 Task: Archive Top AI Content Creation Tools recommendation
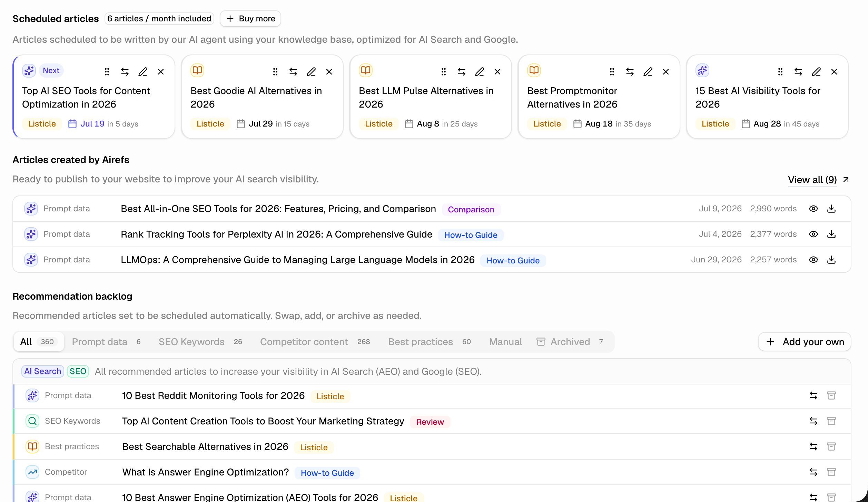point(831,421)
